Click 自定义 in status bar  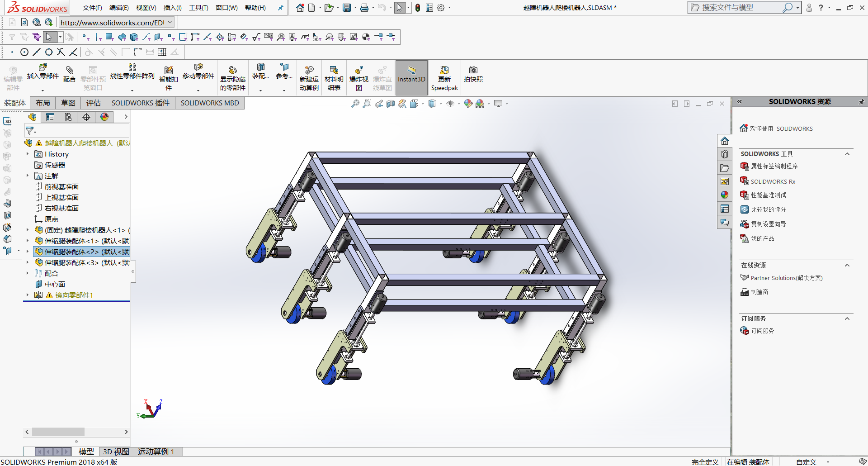pos(806,462)
